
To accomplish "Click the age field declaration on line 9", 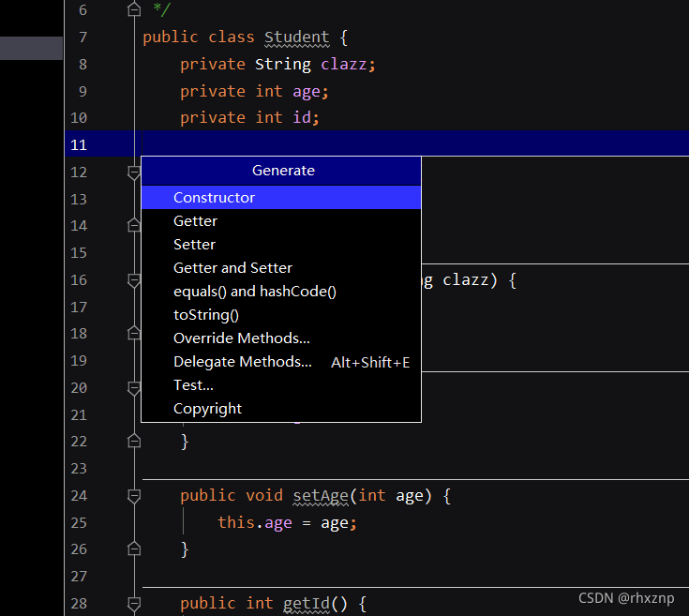I will click(307, 92).
